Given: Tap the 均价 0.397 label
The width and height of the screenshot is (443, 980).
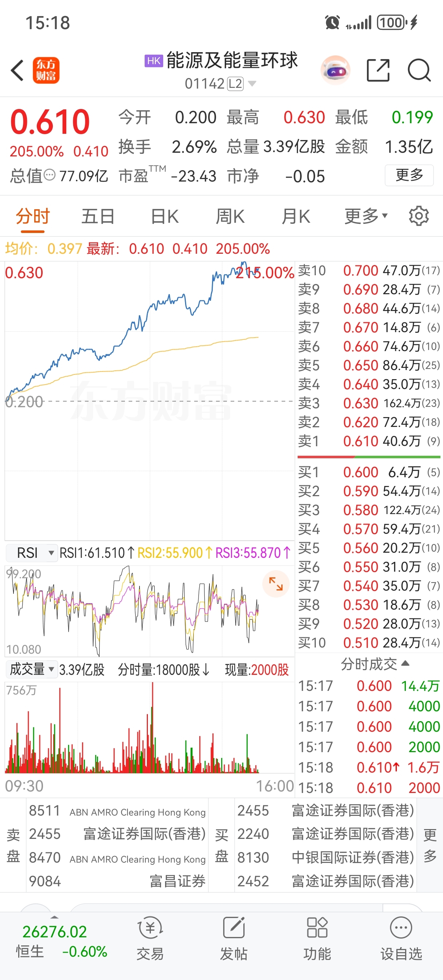Looking at the screenshot, I should (44, 249).
